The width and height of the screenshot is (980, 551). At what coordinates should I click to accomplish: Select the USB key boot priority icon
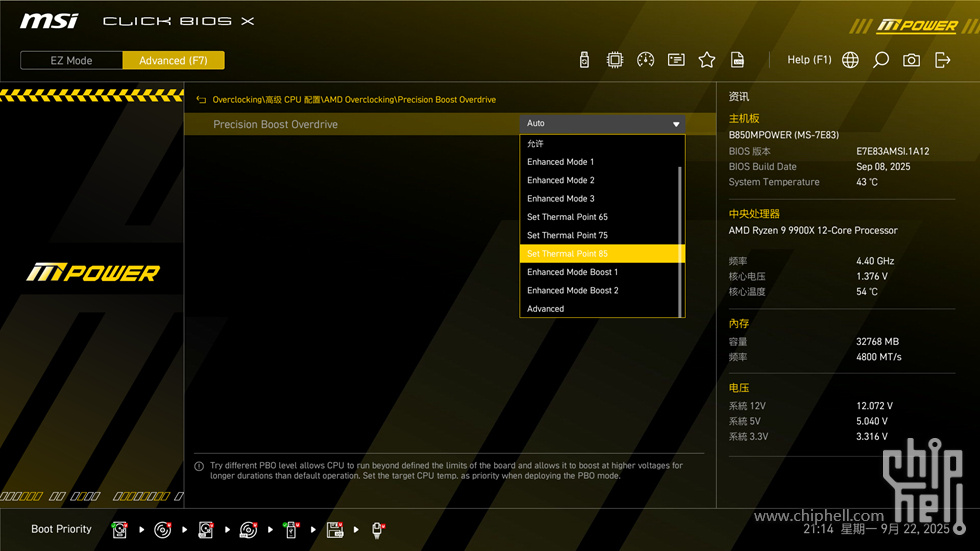pos(291,530)
